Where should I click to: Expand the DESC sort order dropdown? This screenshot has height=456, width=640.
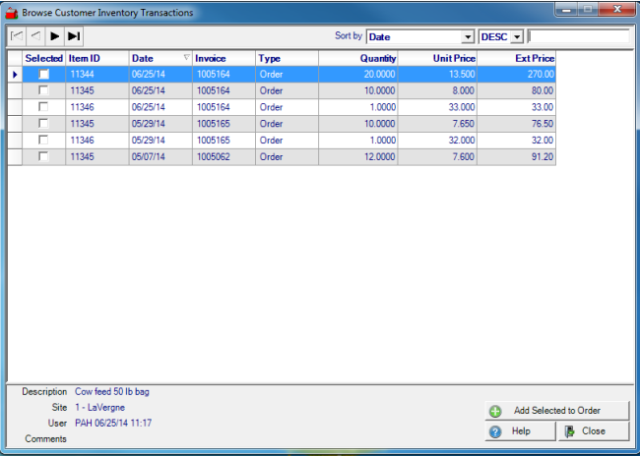point(516,37)
